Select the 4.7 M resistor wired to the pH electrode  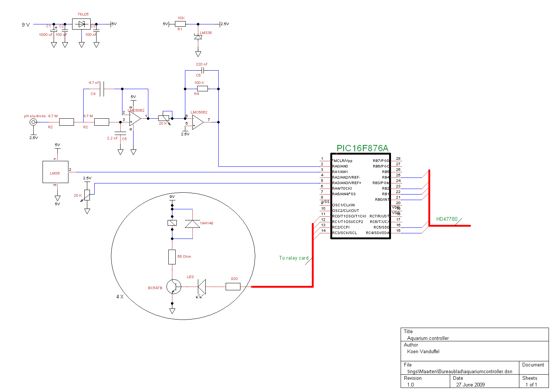tap(67, 122)
